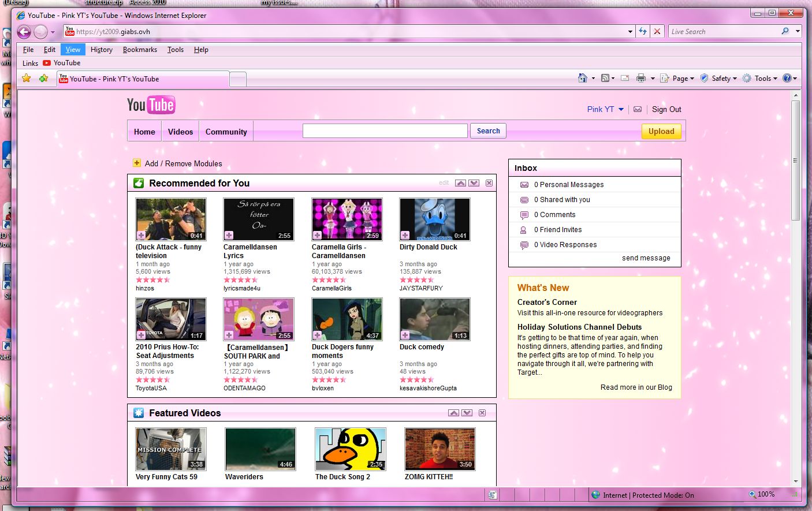Viewport: 812px width, 511px height.
Task: Open the File menu
Action: 28,50
